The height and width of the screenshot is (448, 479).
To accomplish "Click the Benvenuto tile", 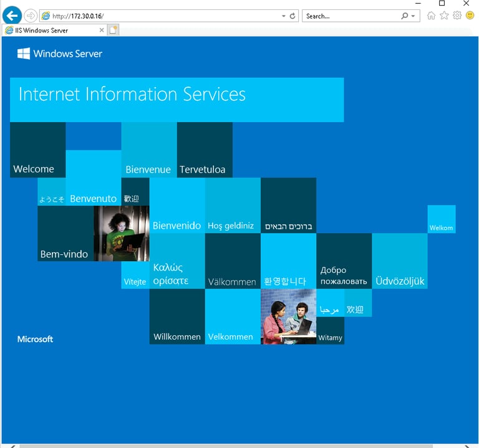I will [94, 178].
